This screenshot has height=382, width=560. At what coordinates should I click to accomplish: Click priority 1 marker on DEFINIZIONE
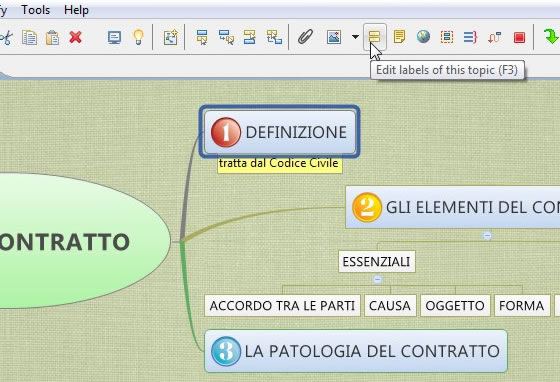[x=226, y=132]
